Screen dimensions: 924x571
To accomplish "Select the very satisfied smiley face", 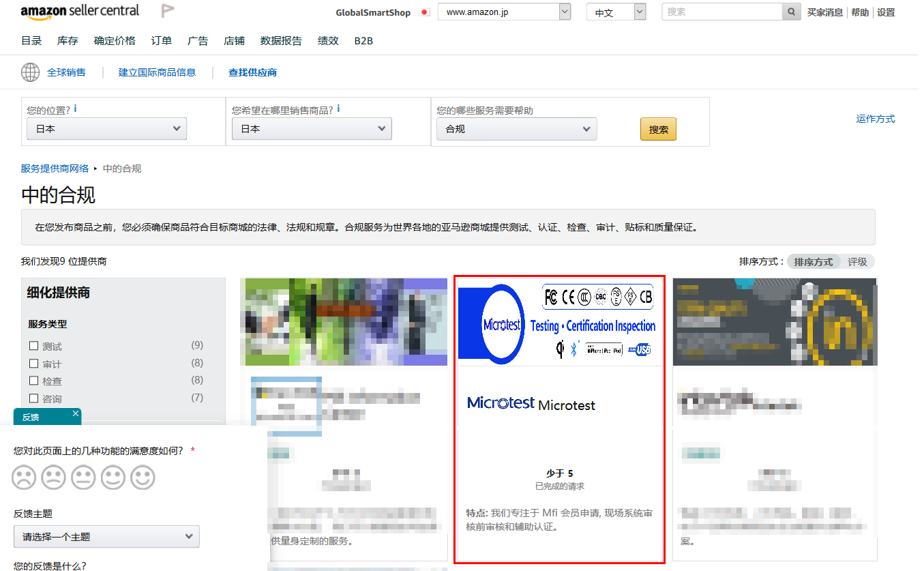I will 143,478.
